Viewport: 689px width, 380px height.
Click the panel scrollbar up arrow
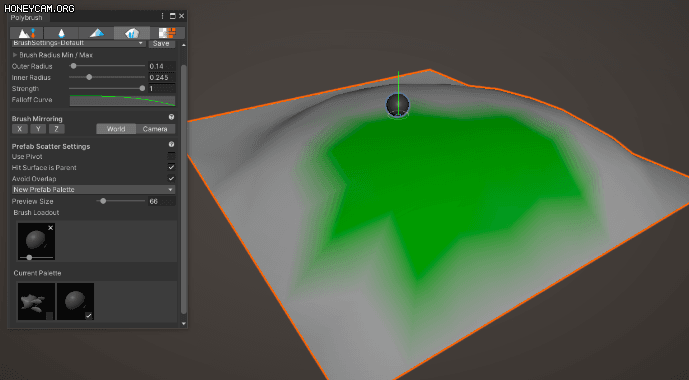pos(184,45)
